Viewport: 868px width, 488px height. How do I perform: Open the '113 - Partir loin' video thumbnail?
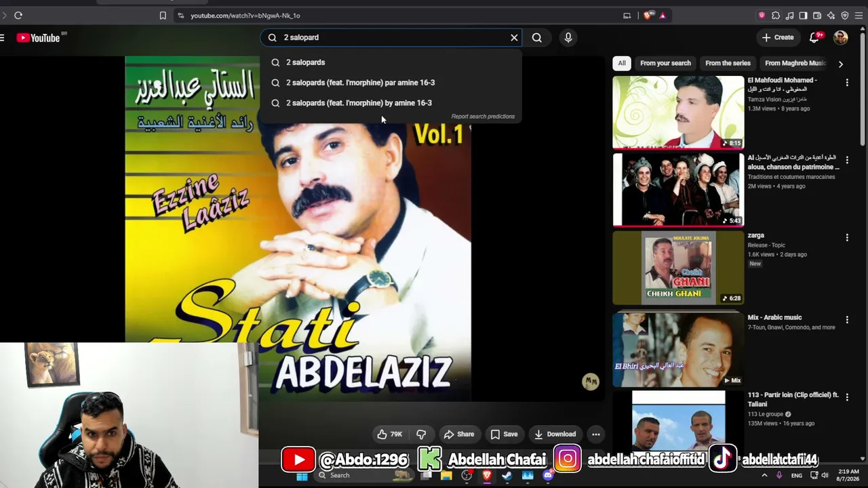[678, 420]
